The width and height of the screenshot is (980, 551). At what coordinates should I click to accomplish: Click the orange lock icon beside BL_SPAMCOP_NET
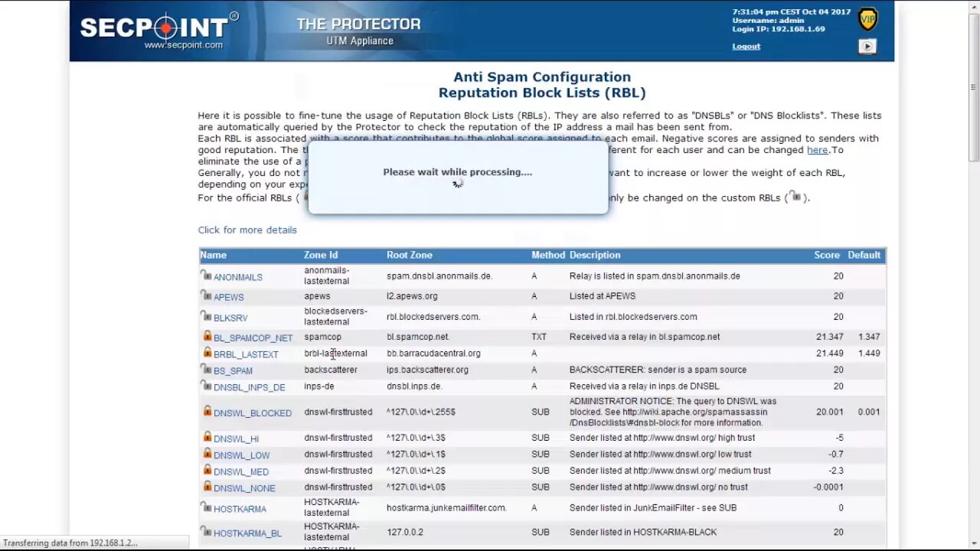tap(207, 336)
